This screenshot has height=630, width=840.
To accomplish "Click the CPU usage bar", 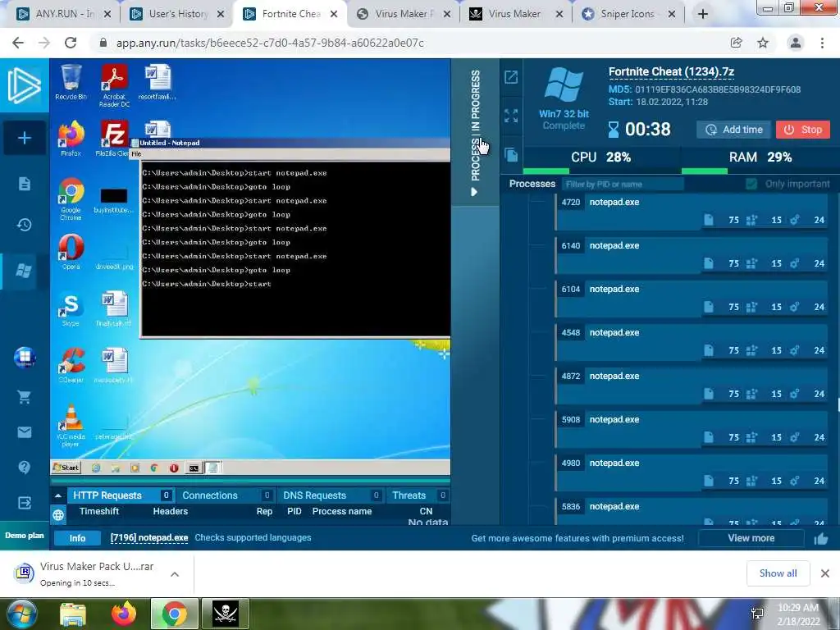I will tap(601, 171).
